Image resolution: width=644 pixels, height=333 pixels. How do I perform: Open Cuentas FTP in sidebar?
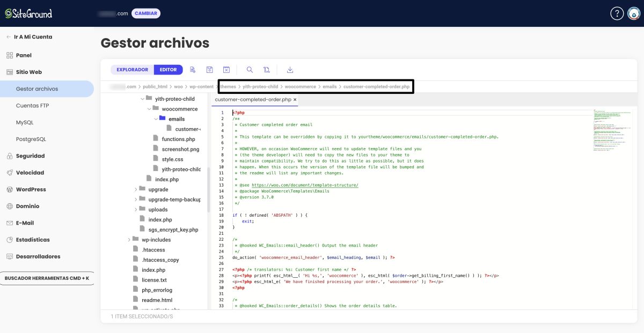tap(32, 106)
